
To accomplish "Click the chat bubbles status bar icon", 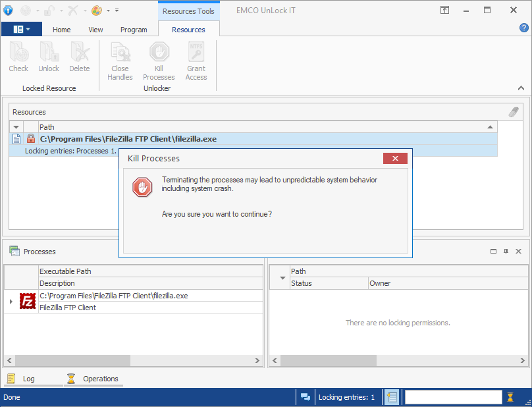I will [x=306, y=397].
